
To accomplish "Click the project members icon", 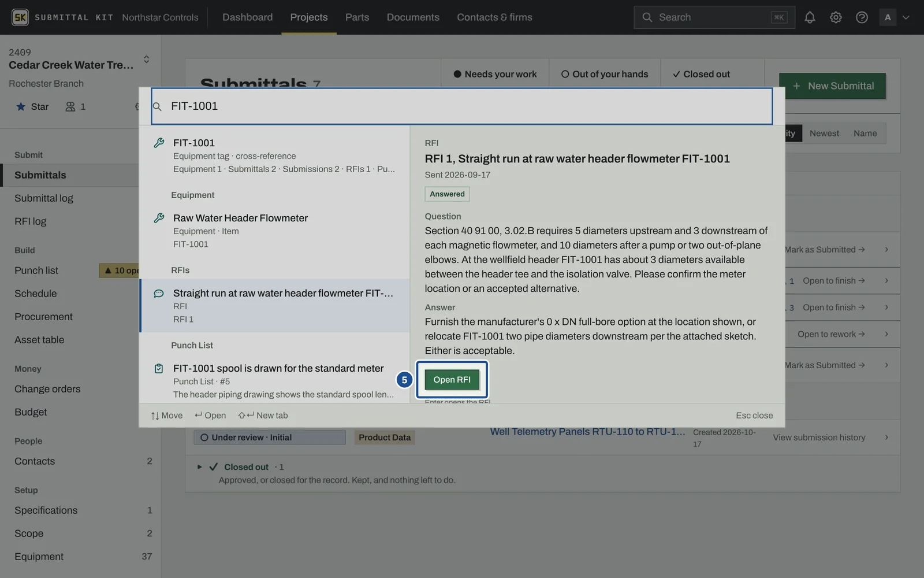I will point(70,106).
